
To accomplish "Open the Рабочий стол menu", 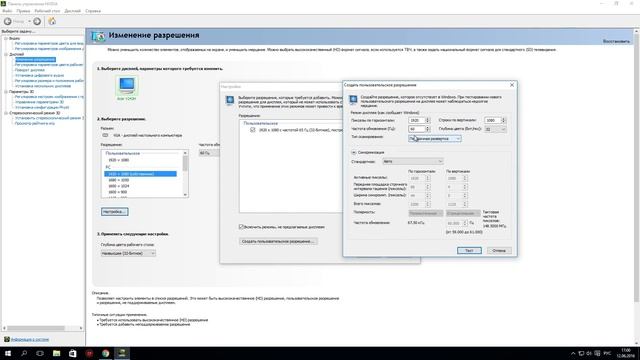I will [x=47, y=11].
